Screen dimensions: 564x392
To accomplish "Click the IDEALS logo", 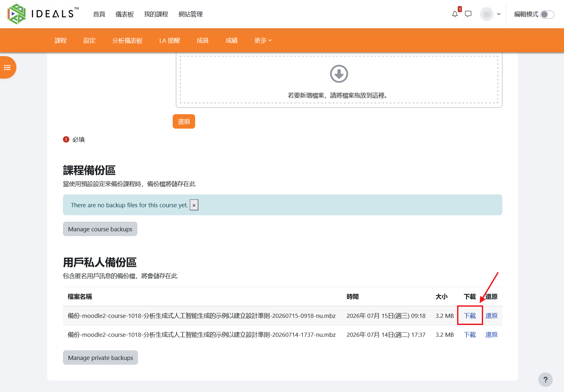I will tap(43, 14).
